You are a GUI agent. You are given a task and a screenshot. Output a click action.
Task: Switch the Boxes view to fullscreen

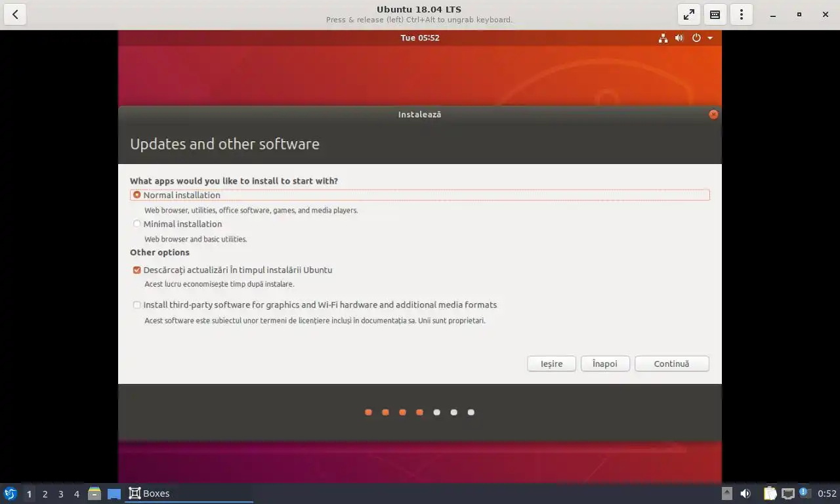click(x=689, y=14)
